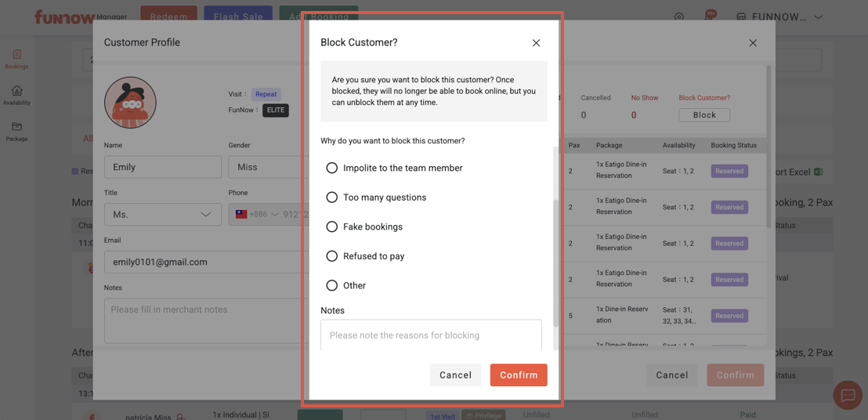Open Package section in sidebar
This screenshot has width=868, height=420.
coord(16,131)
